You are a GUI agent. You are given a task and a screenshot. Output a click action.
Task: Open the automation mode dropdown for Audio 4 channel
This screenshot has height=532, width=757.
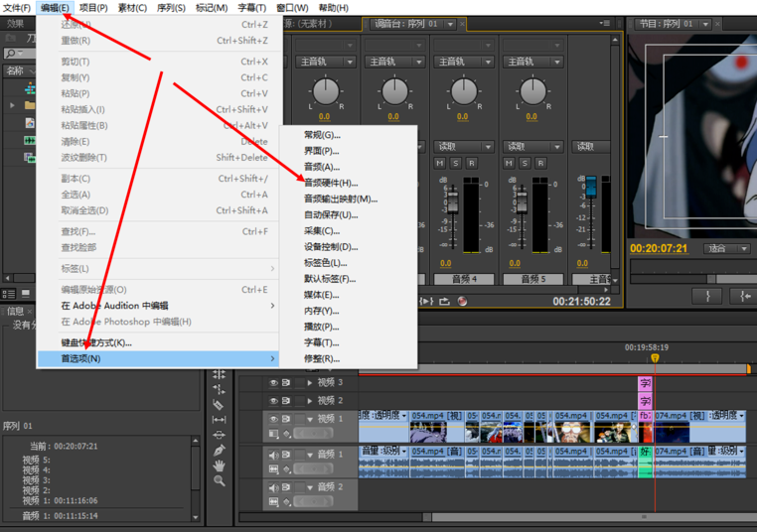464,146
